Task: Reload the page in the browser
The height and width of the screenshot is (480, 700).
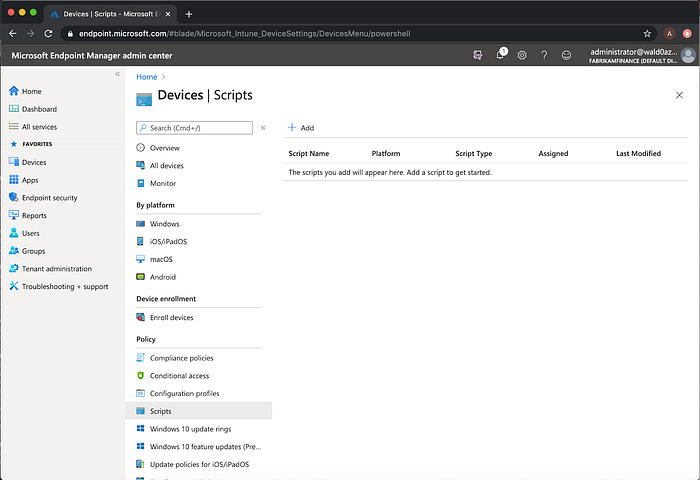Action: tap(48, 33)
